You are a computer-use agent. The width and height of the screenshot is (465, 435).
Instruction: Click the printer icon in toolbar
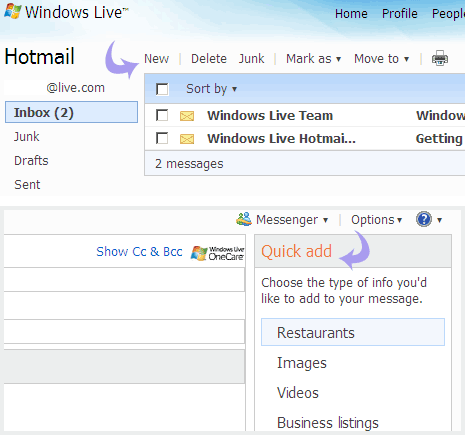coord(440,58)
